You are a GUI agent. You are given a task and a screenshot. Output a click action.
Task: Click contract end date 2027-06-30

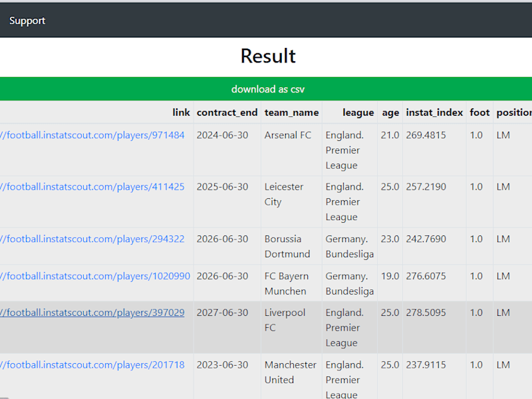(222, 313)
